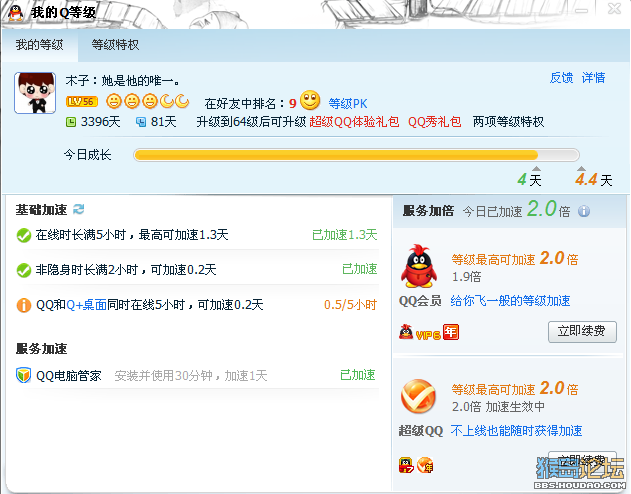The image size is (631, 494).
Task: Click the QQ电脑管家 shield icon
Action: tap(23, 375)
